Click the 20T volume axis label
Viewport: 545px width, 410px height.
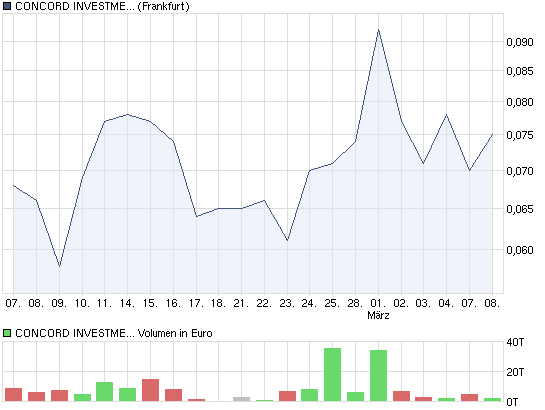515,372
